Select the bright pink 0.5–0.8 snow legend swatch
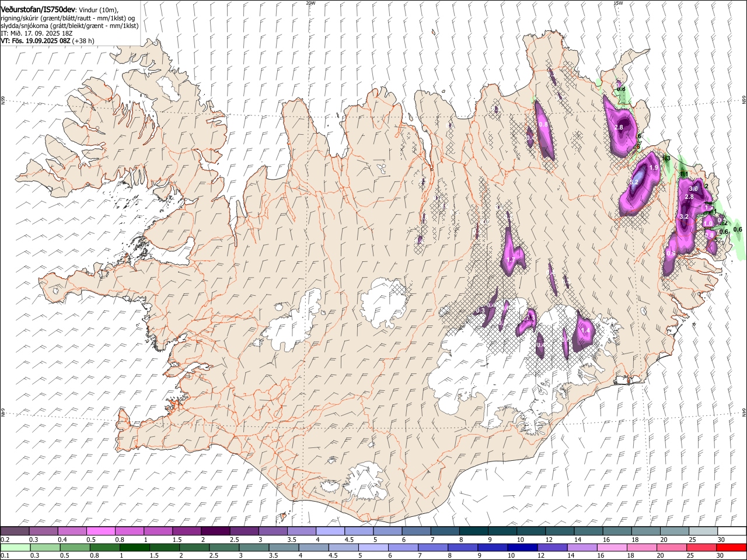The image size is (747, 560). [101, 531]
